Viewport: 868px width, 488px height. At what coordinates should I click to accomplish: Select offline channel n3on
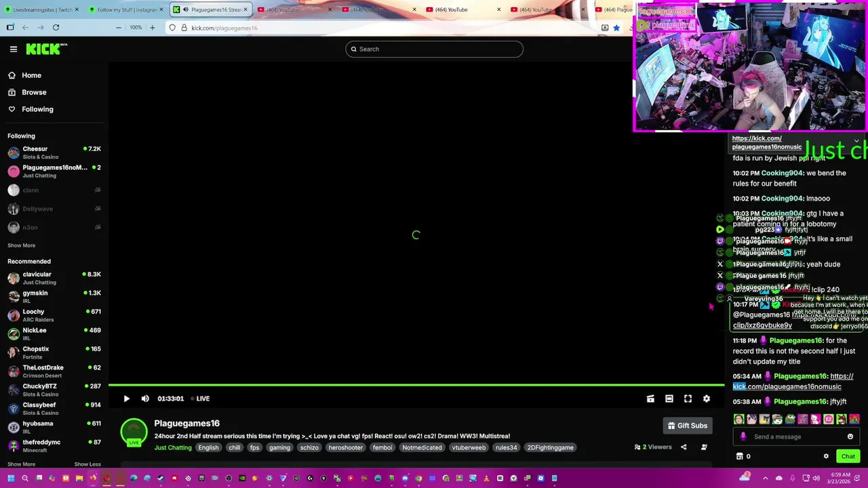pos(54,227)
